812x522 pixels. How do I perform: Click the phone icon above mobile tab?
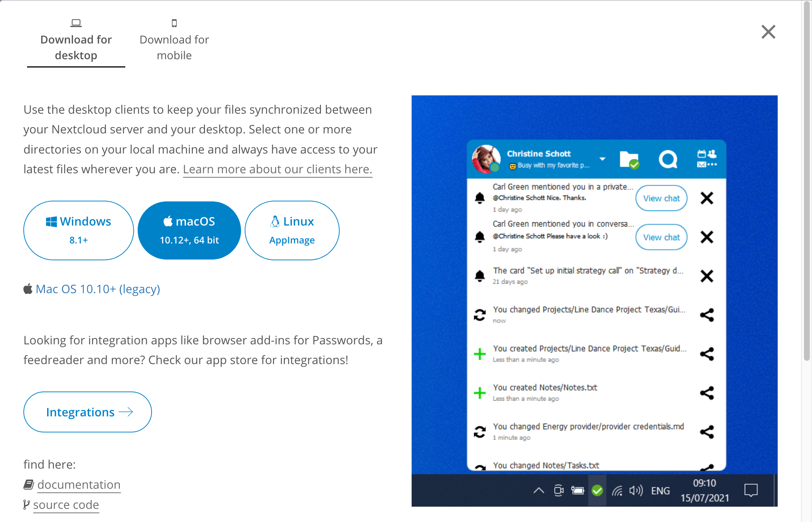(x=174, y=23)
